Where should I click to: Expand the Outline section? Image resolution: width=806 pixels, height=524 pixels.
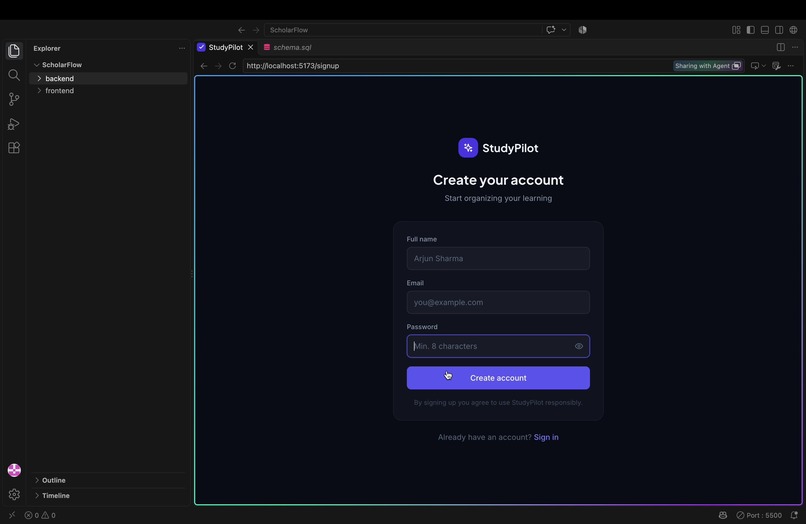108,480
